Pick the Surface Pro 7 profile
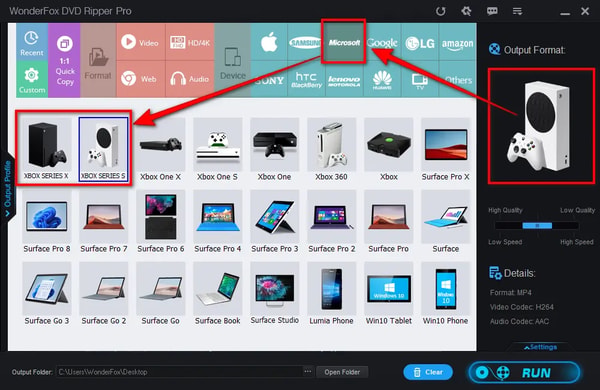Viewport: 600px width, 390px height. tap(103, 222)
